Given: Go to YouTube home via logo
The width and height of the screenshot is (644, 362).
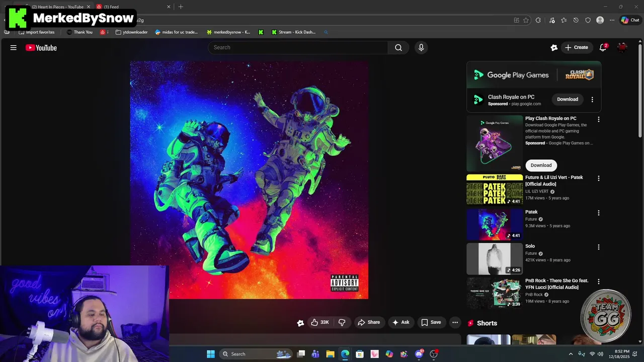Looking at the screenshot, I should 41,48.
